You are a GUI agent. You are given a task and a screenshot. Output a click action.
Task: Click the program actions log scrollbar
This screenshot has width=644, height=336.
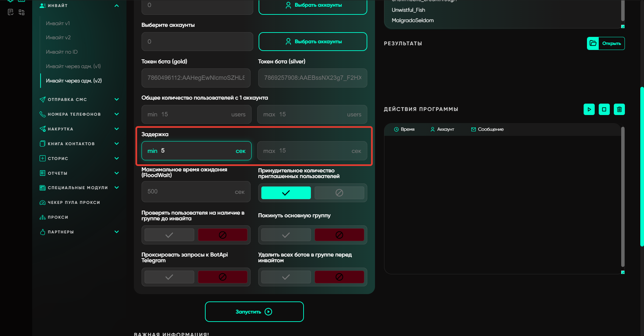623,198
